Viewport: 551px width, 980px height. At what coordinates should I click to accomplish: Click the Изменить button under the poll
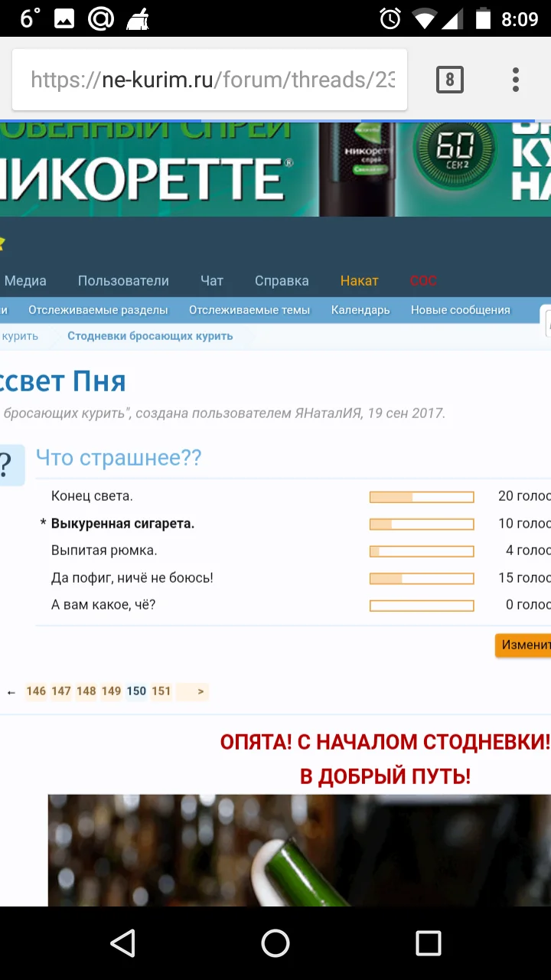(523, 645)
